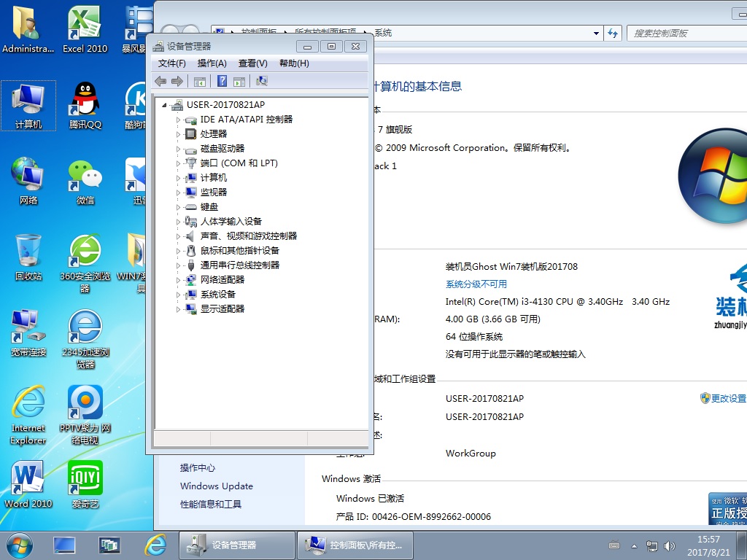This screenshot has height=560, width=747.
Task: Open the 文件(F) menu
Action: point(172,63)
